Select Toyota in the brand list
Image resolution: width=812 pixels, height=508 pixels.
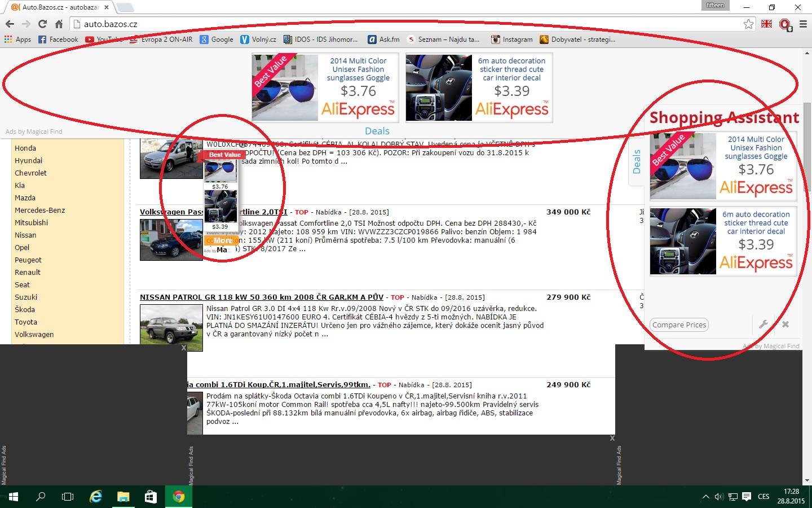tap(26, 322)
